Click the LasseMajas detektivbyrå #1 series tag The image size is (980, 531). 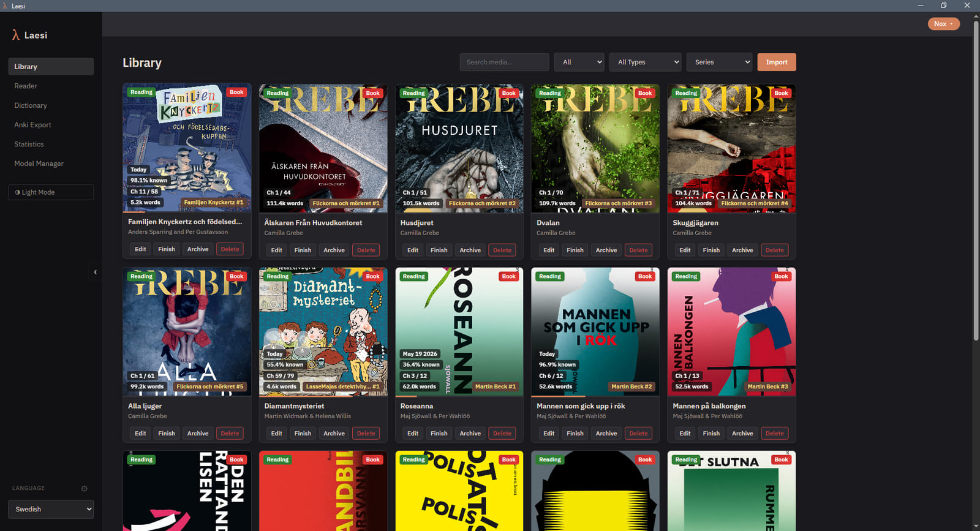pyautogui.click(x=343, y=386)
